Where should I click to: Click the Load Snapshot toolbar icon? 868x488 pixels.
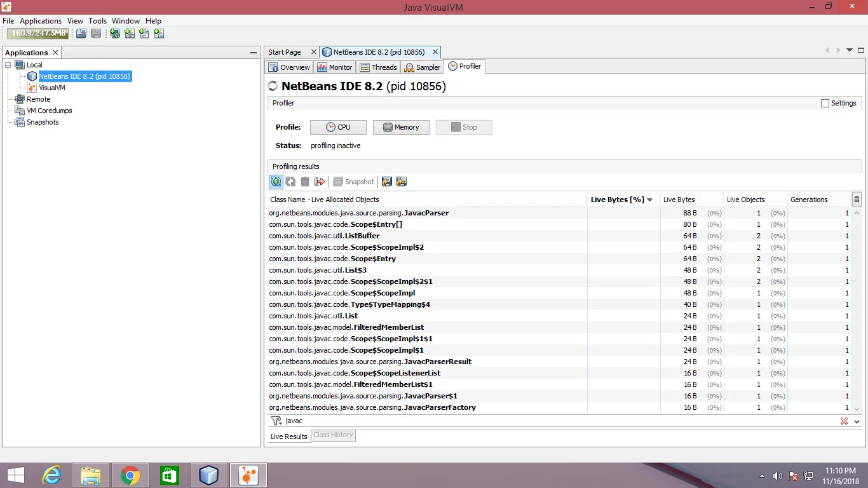(x=81, y=34)
